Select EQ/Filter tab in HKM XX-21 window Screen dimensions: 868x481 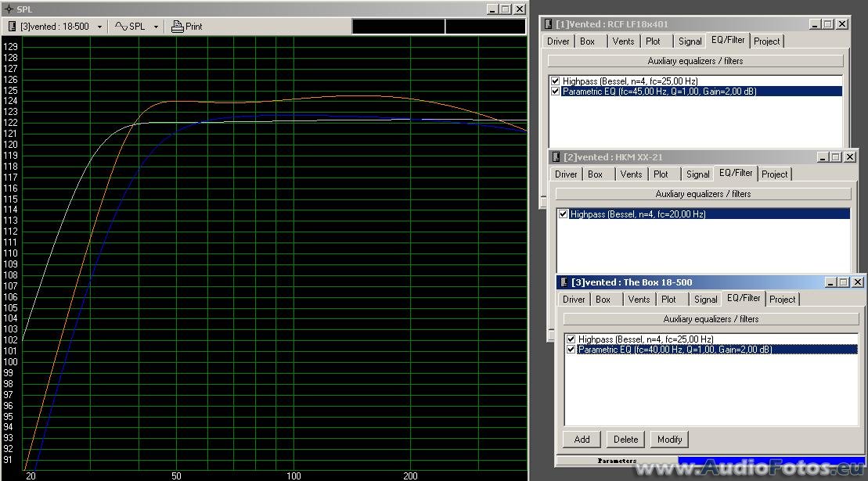[736, 173]
